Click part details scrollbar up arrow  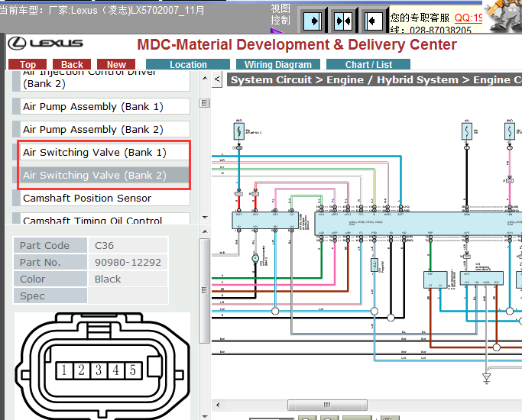pyautogui.click(x=205, y=231)
